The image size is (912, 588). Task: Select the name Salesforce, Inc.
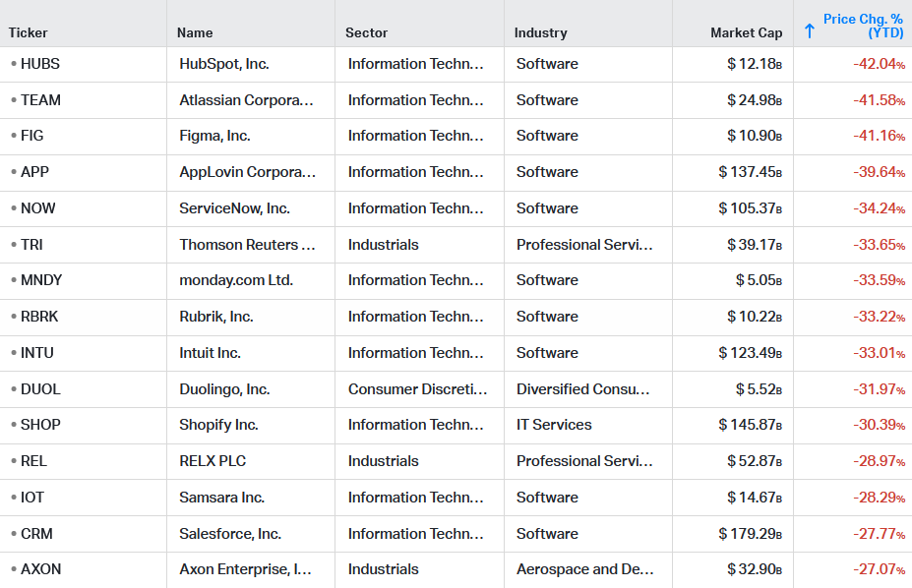click(230, 533)
